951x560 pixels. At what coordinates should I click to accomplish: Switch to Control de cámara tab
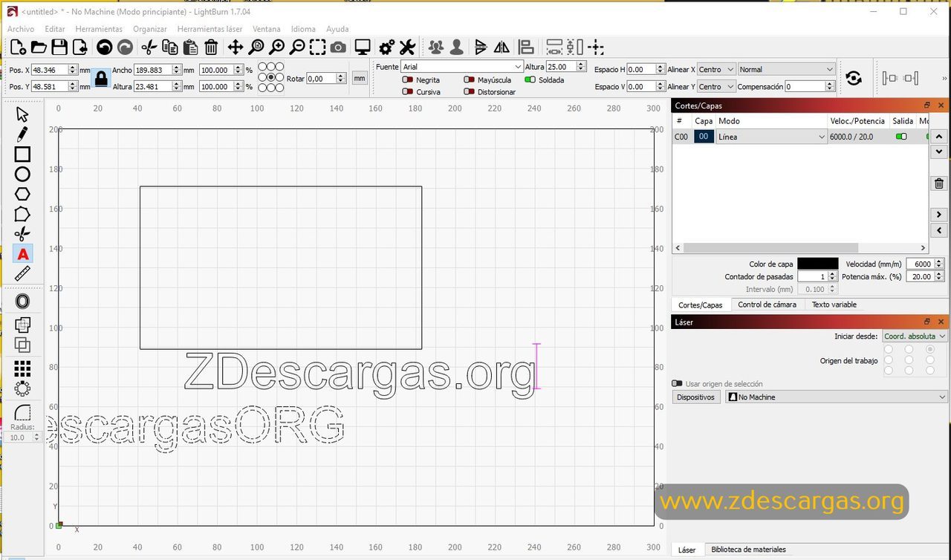point(767,305)
